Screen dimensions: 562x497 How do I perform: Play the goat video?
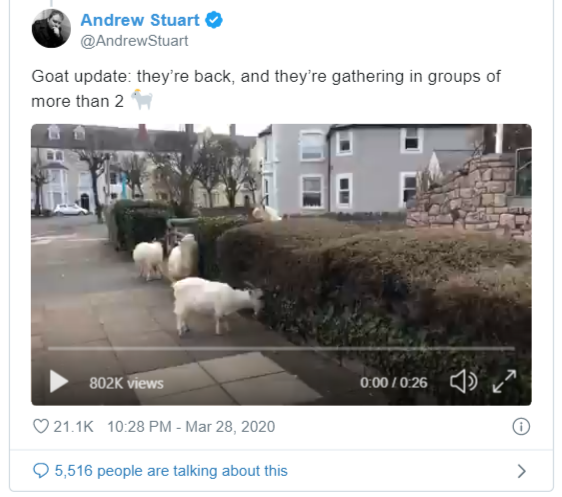[59, 381]
